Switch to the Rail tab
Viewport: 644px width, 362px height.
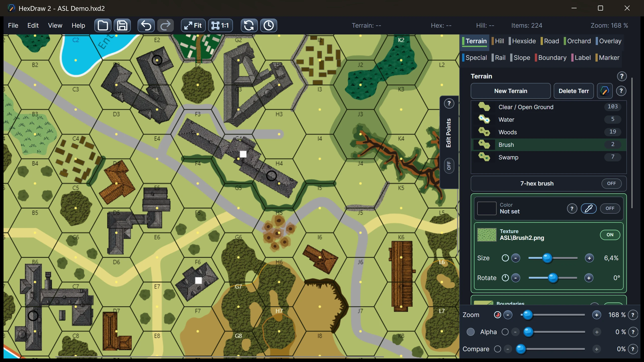click(499, 58)
